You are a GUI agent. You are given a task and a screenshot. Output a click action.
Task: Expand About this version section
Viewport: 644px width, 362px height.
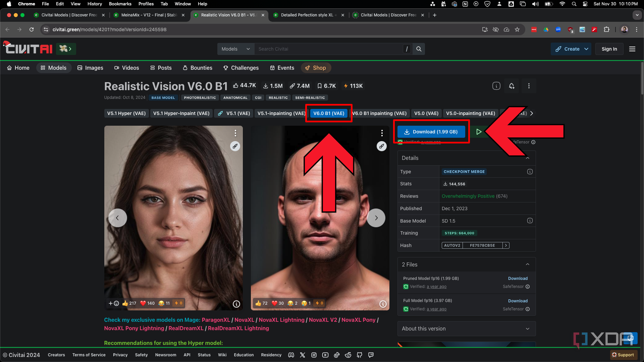[467, 329]
